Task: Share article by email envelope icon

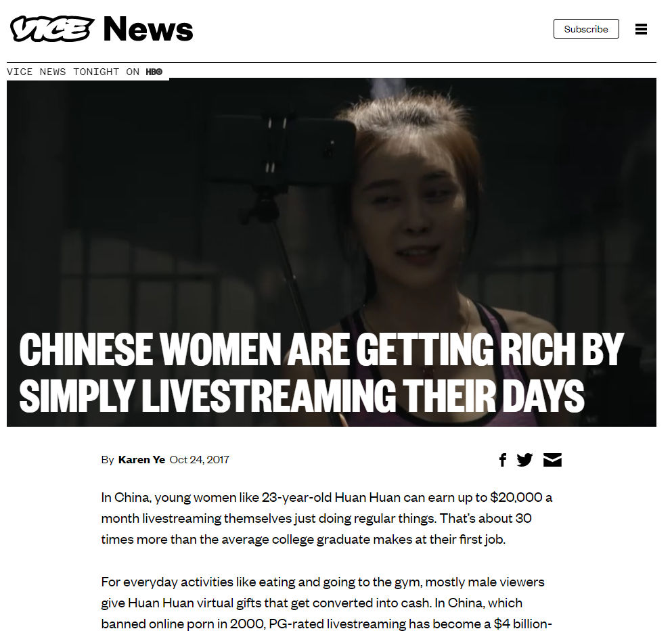Action: tap(552, 460)
